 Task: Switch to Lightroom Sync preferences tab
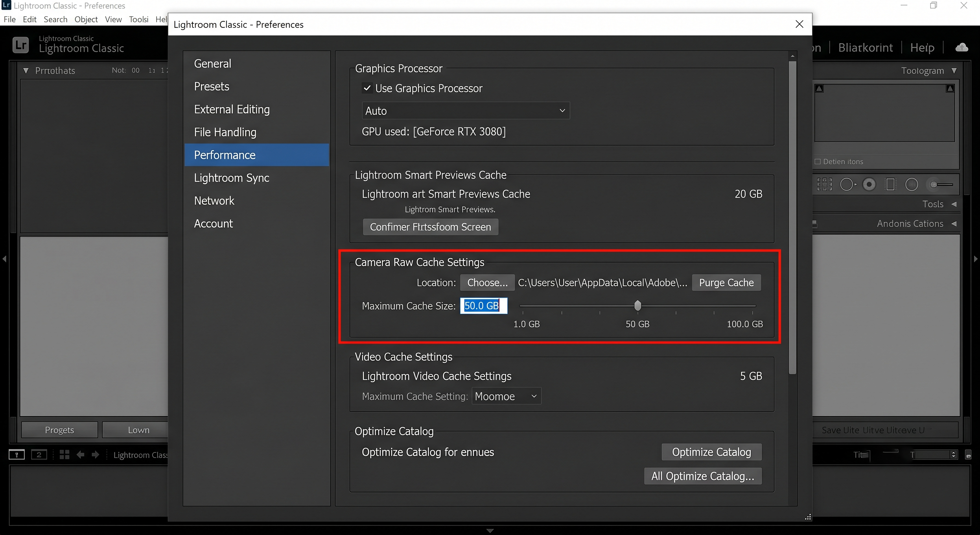(x=232, y=178)
